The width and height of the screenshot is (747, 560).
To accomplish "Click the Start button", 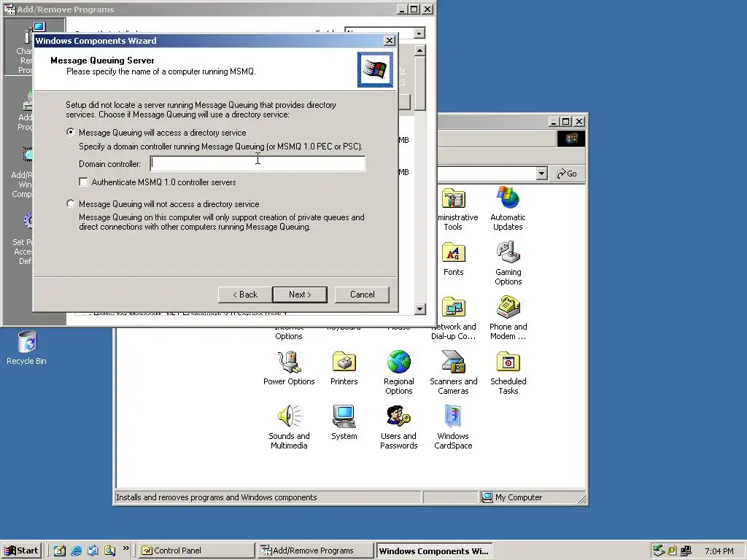I will (21, 551).
